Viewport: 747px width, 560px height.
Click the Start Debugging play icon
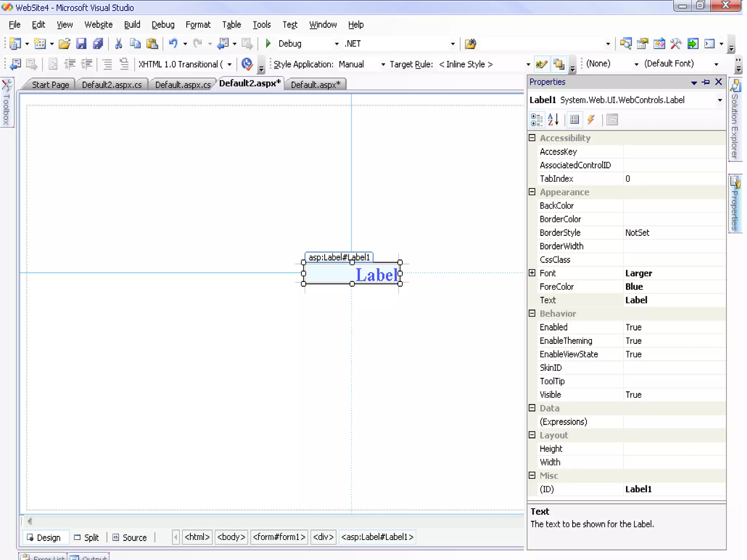(x=268, y=44)
